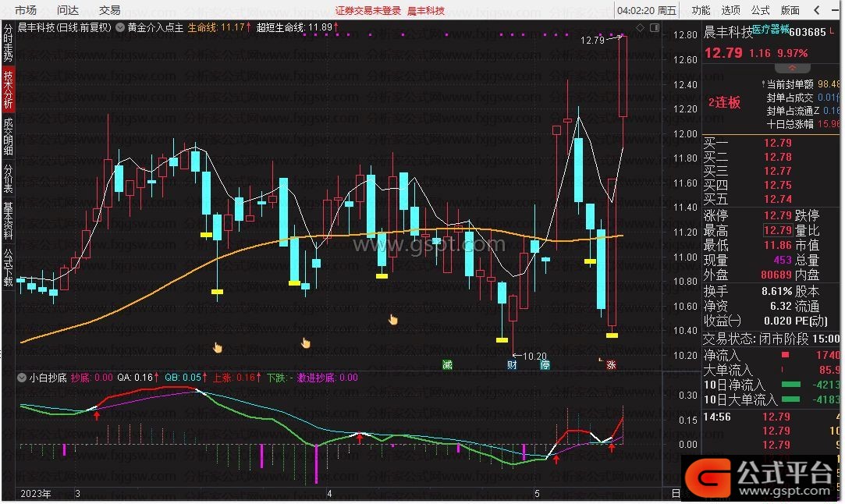This screenshot has height=504, width=845.
Task: Open the 市场 menu
Action: click(x=25, y=10)
